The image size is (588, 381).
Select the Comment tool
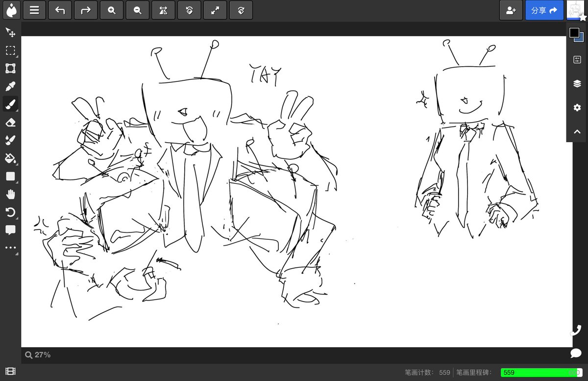point(10,230)
